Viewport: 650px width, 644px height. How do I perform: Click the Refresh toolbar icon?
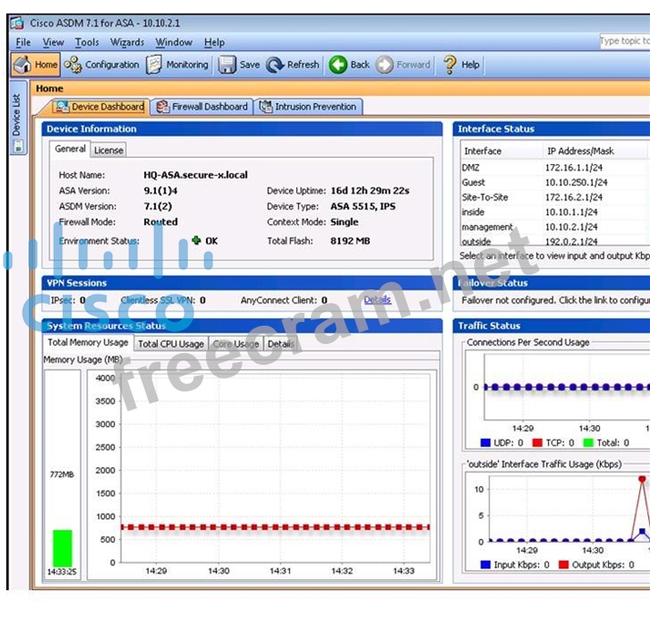(x=275, y=65)
